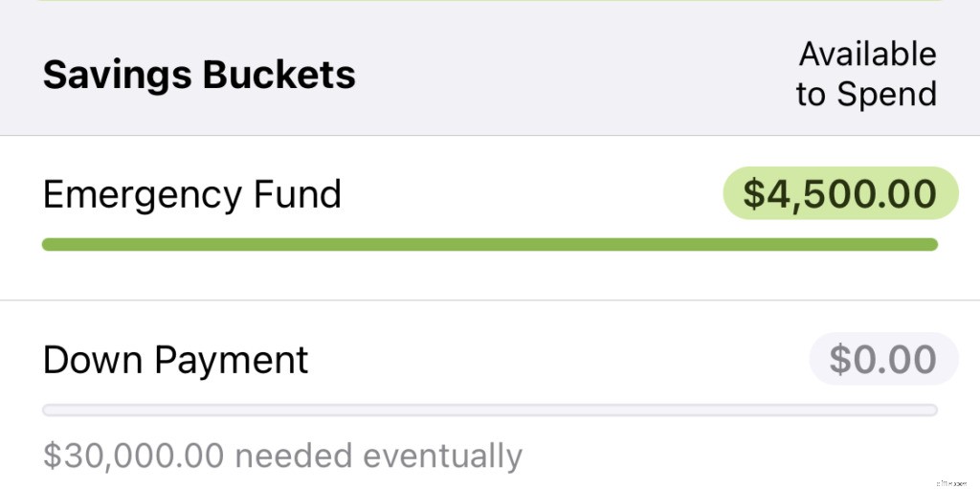Click the divider line above Down Payment
The width and height of the screenshot is (980, 489).
click(489, 300)
